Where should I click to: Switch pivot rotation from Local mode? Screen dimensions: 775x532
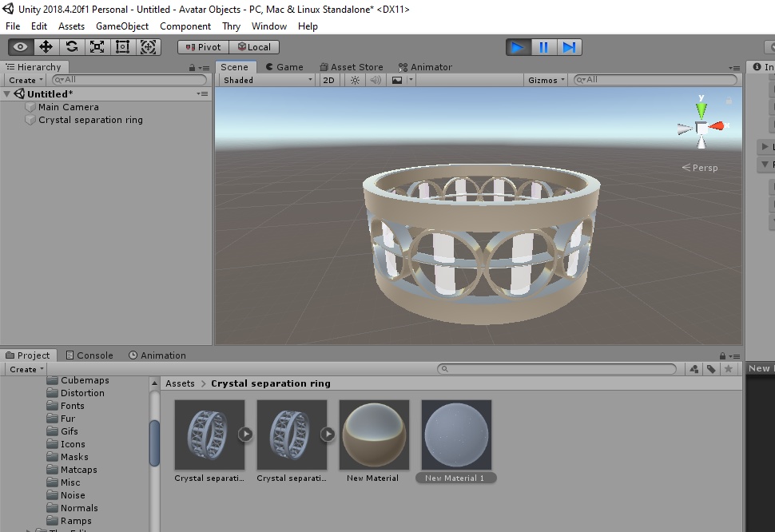click(254, 46)
